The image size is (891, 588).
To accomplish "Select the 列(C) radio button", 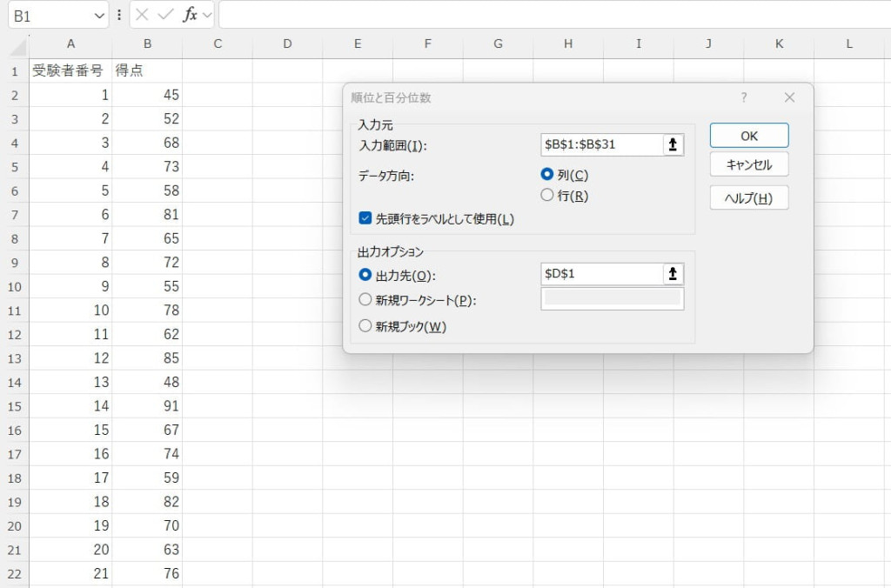I will (547, 174).
